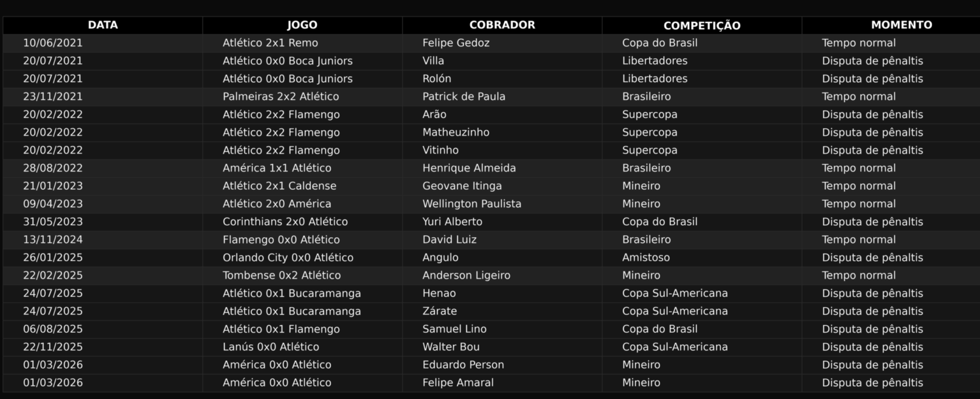Sort by the COBRADOR column header
This screenshot has height=399, width=980.
pyautogui.click(x=502, y=25)
